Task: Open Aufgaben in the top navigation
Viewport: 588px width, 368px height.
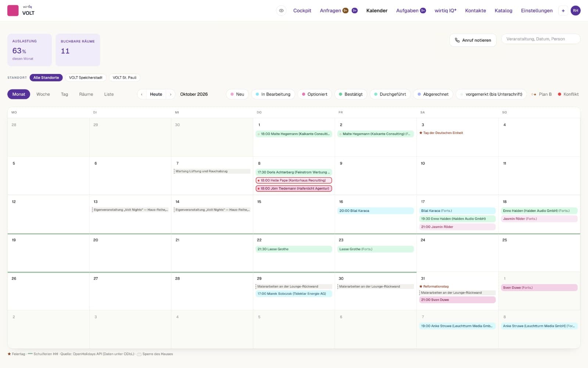Action: point(407,11)
